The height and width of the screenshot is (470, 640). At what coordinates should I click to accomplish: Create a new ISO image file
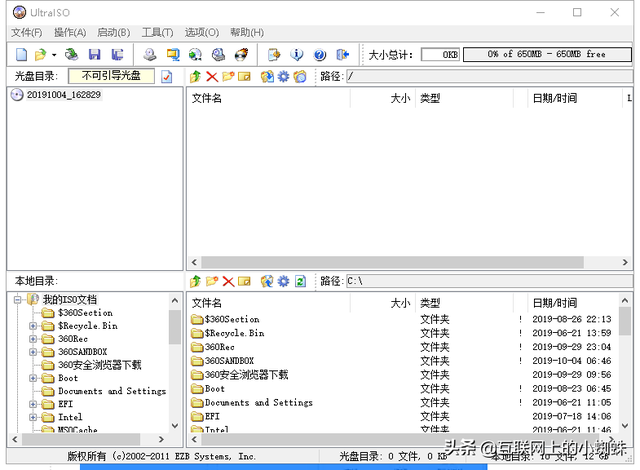21,54
